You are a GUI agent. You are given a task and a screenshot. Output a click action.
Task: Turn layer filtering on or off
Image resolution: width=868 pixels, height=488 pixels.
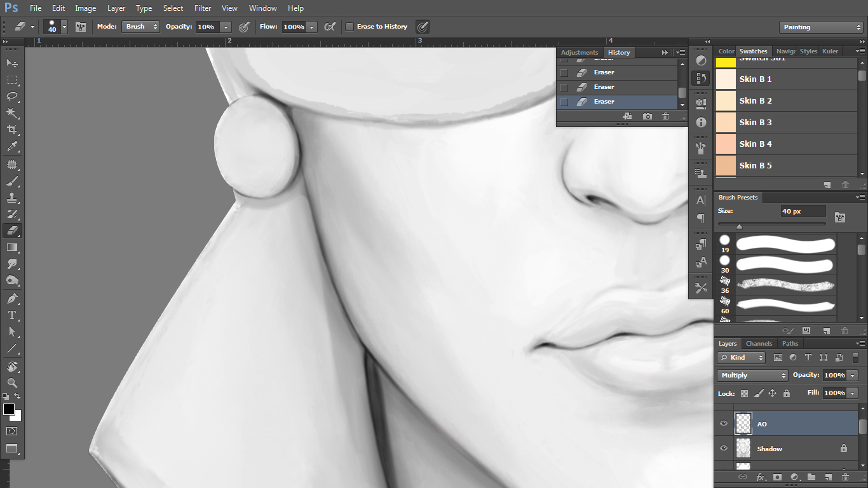click(x=855, y=358)
